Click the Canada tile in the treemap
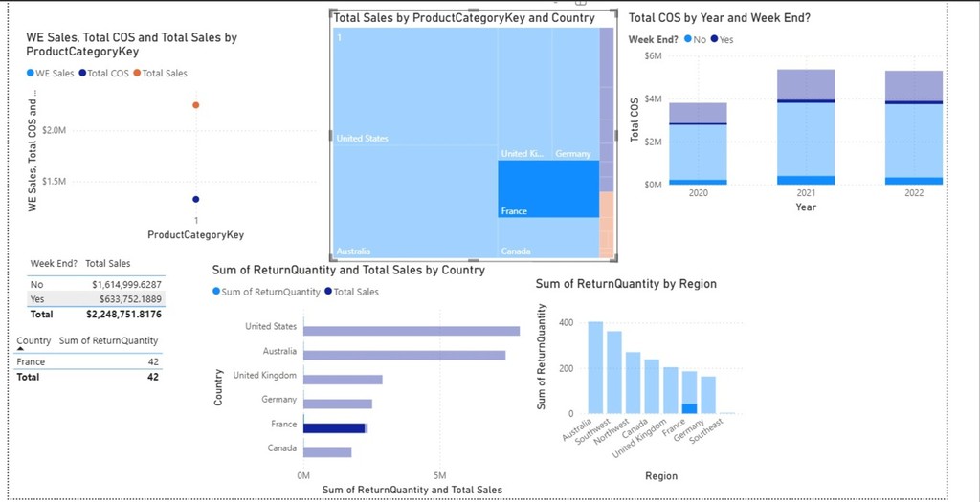 [x=547, y=237]
